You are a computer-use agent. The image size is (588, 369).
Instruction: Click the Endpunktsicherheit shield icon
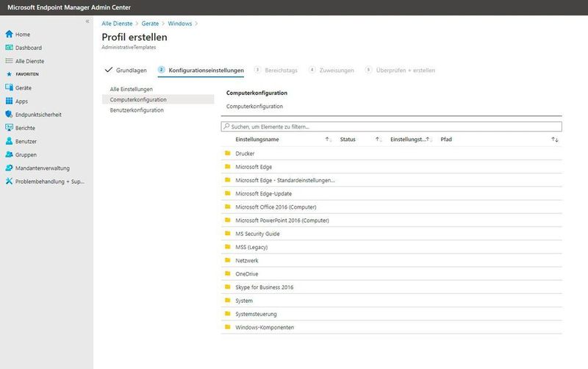(9, 114)
